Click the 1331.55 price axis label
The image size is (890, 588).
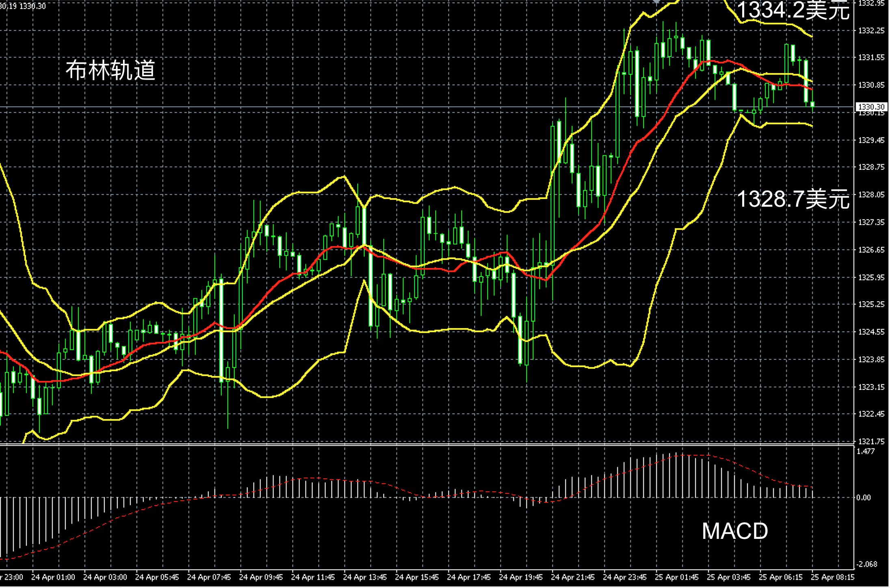[x=871, y=58]
